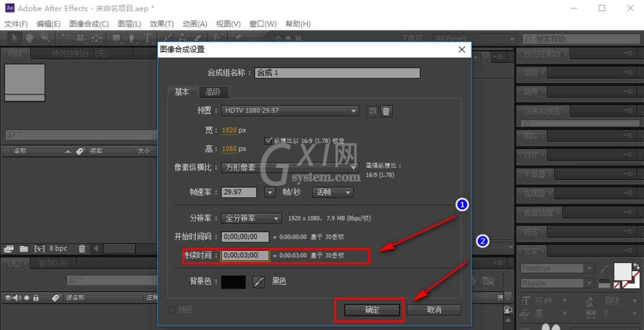Click the 1920 width value

tap(229, 130)
